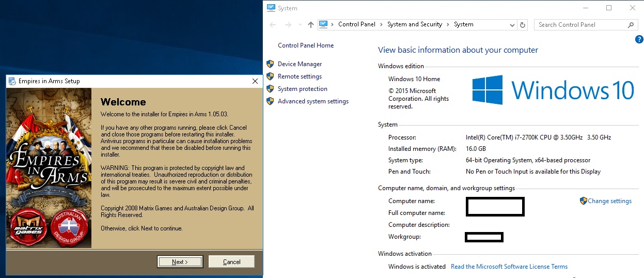644x278 pixels.
Task: Close the Empires in Arms Setup dialog
Action: tap(255, 81)
